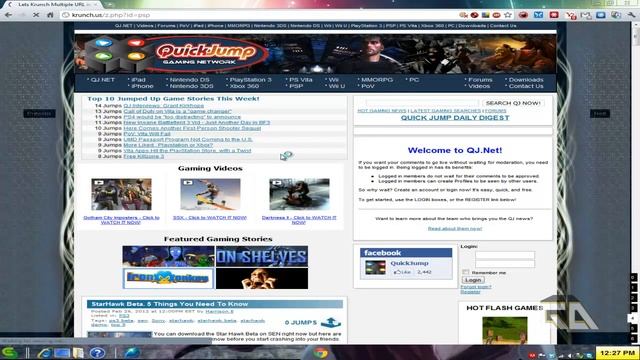The height and width of the screenshot is (360, 640).
Task: Click the SEARCH QJ NOW! button
Action: (x=513, y=103)
